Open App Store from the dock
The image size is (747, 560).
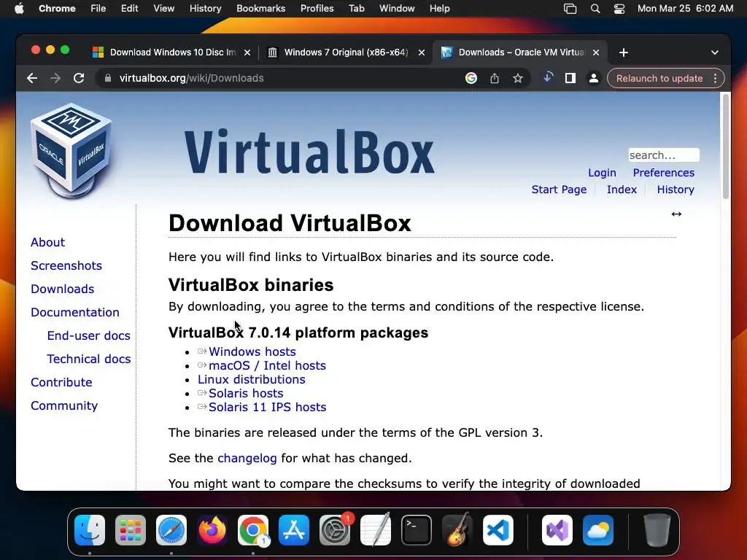pyautogui.click(x=294, y=530)
